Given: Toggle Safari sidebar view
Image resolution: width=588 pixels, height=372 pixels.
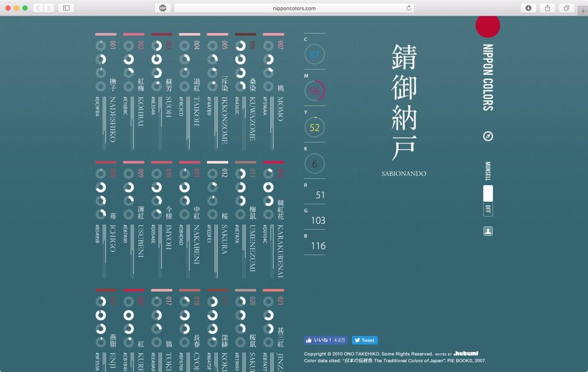Looking at the screenshot, I should coord(66,8).
